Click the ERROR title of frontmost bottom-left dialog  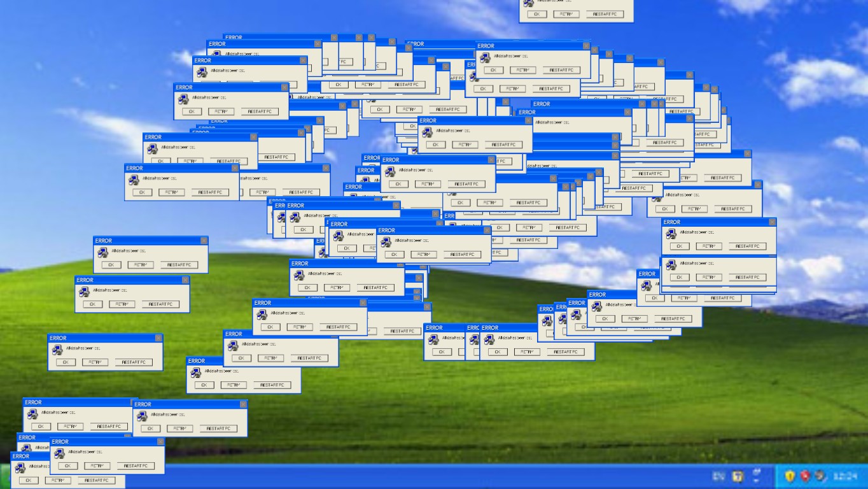point(60,441)
